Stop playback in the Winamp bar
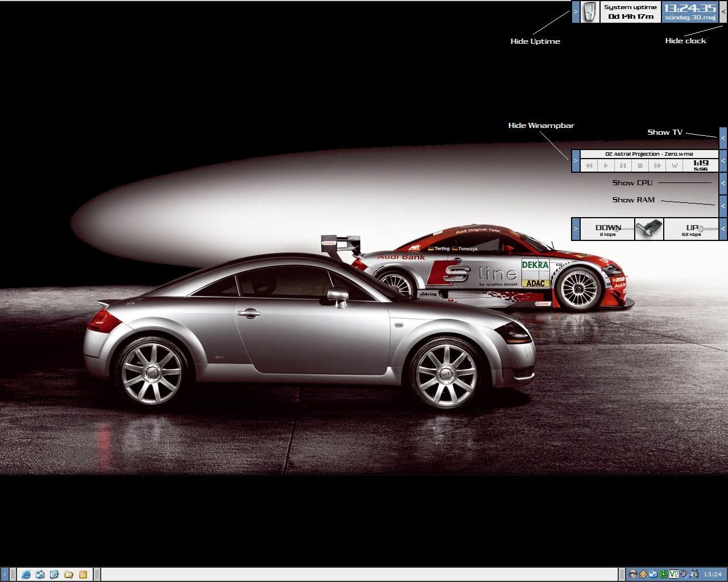Screen dimensions: 728x582 click(x=640, y=165)
